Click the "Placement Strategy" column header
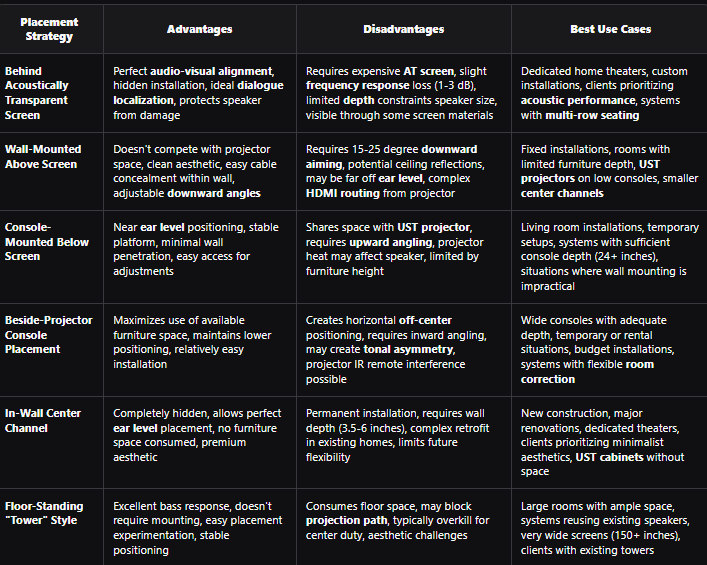This screenshot has width=707, height=565. coord(47,29)
